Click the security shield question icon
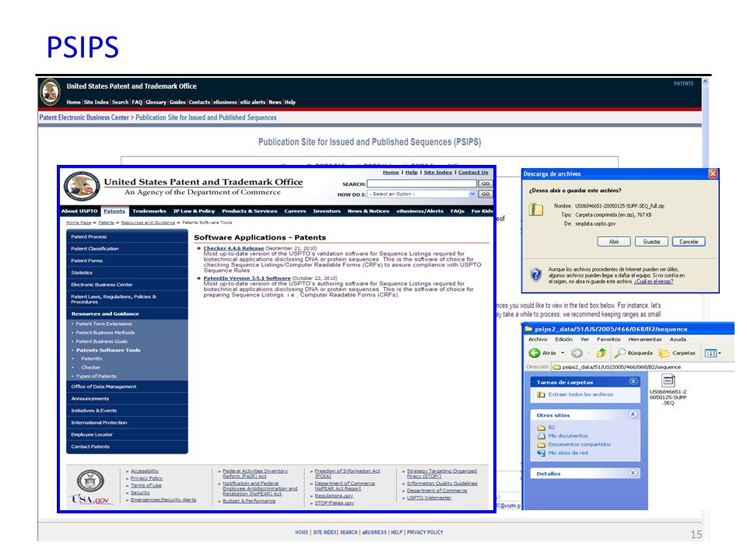Screen dimensions: 747x560 tap(536, 275)
